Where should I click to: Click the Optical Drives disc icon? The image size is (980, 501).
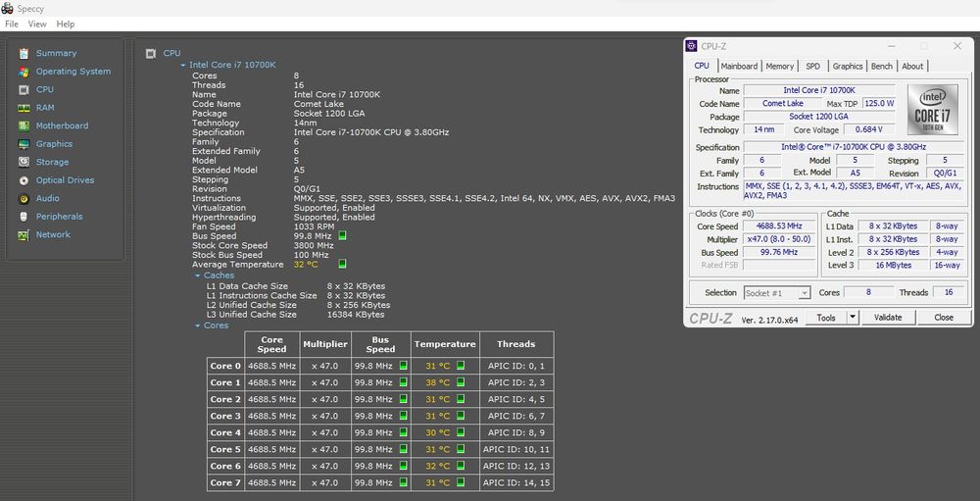(x=24, y=180)
